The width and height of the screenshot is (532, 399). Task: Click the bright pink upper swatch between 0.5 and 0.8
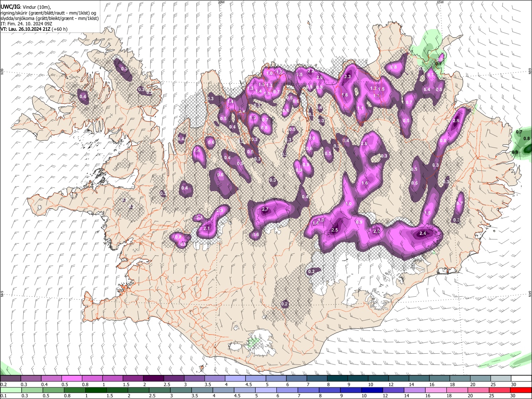point(72,379)
